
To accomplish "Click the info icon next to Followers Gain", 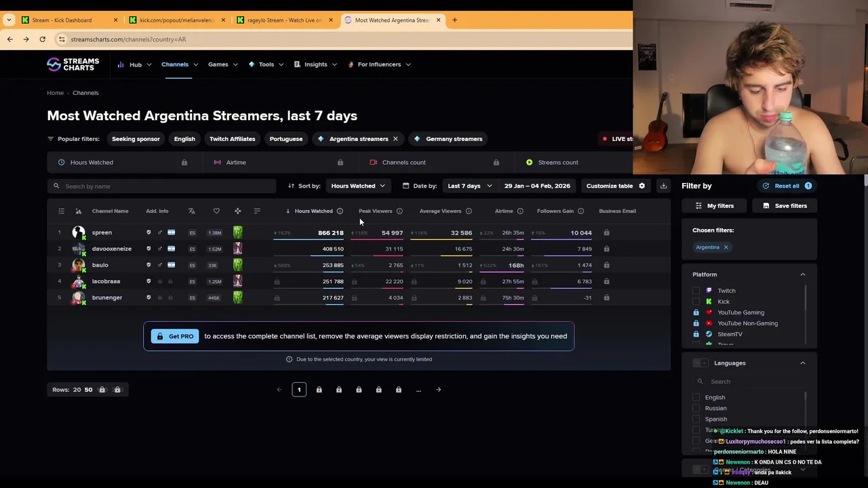I will coord(580,211).
